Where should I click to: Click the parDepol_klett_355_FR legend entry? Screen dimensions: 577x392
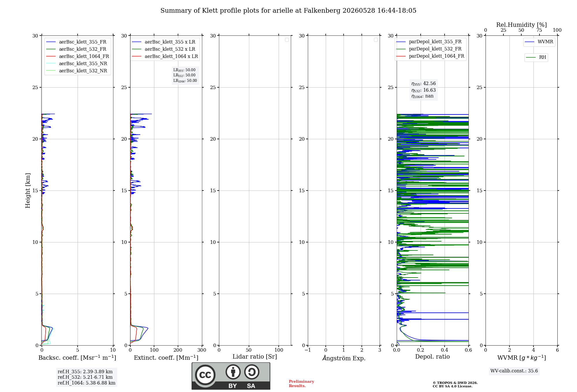[x=429, y=42]
